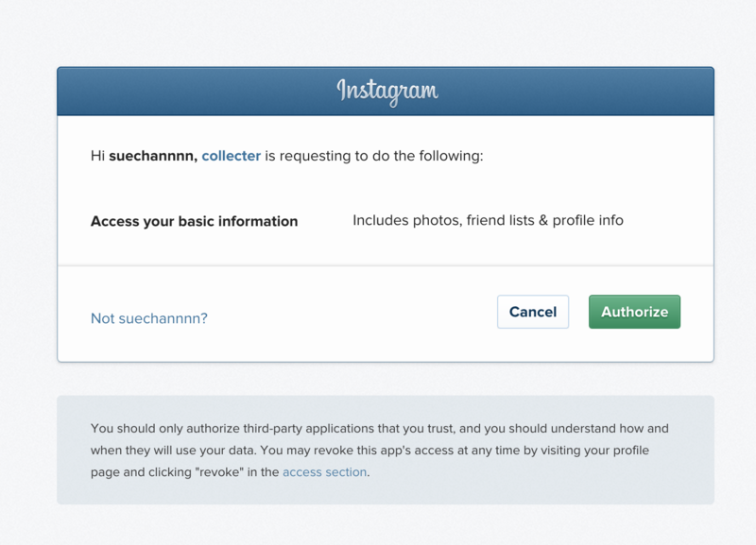Open the access section link in the disclaimer
Viewport: 756px width, 545px height.
pos(326,471)
